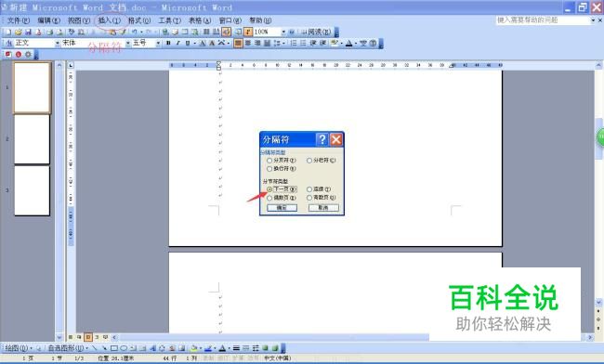Open the font dropdown showing 宋体
Viewport: 604px width, 364px height.
128,43
